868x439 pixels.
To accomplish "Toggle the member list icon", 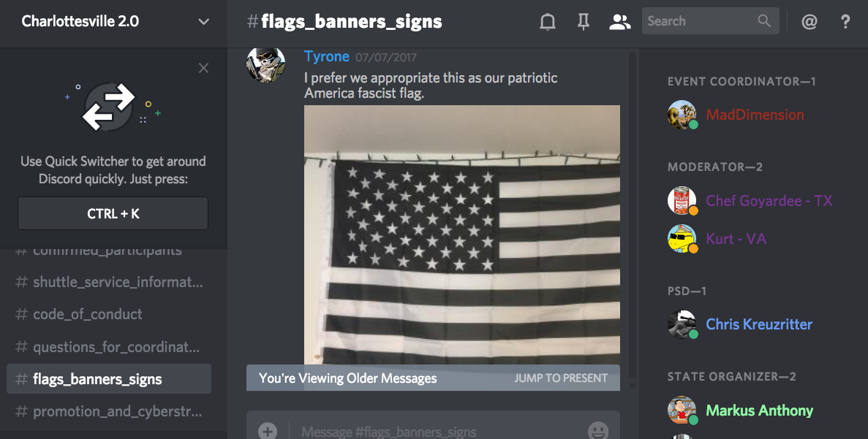I will (619, 22).
